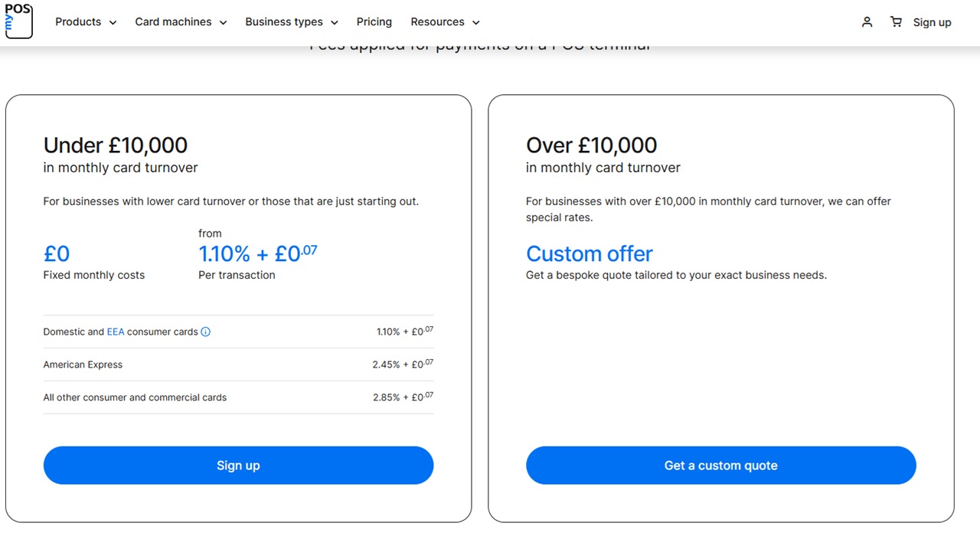
Task: Open the account sign-in icon
Action: tap(867, 22)
